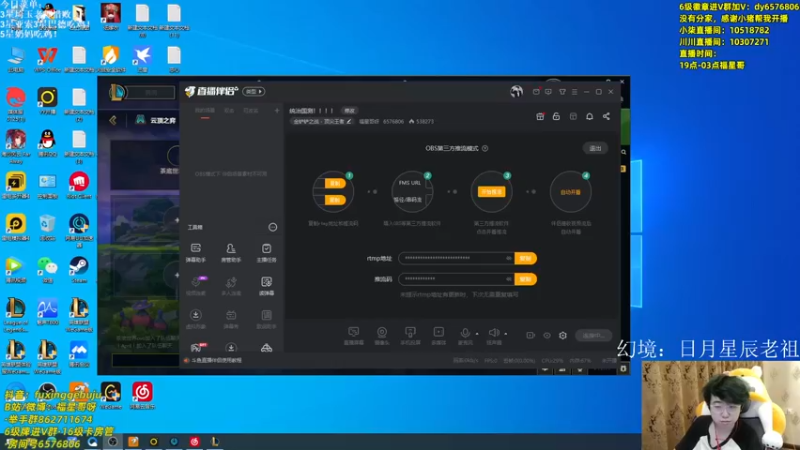Open the type pill next to app logo

(x=254, y=91)
